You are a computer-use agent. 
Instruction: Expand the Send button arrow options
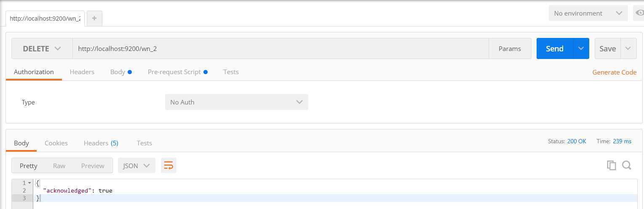point(581,48)
